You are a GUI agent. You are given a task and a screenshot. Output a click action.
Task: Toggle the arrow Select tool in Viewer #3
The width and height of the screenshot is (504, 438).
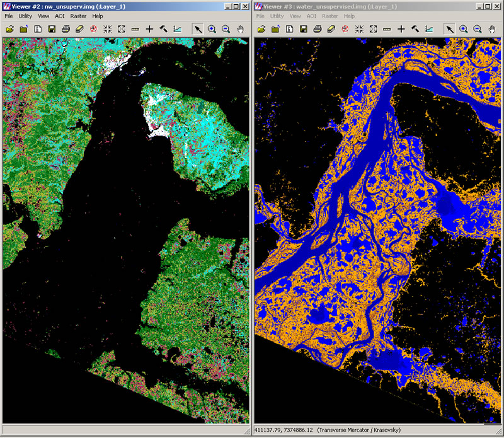click(449, 29)
